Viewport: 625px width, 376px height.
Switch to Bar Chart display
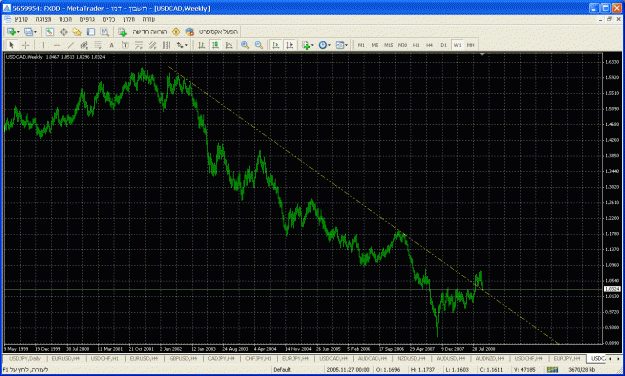coord(202,45)
